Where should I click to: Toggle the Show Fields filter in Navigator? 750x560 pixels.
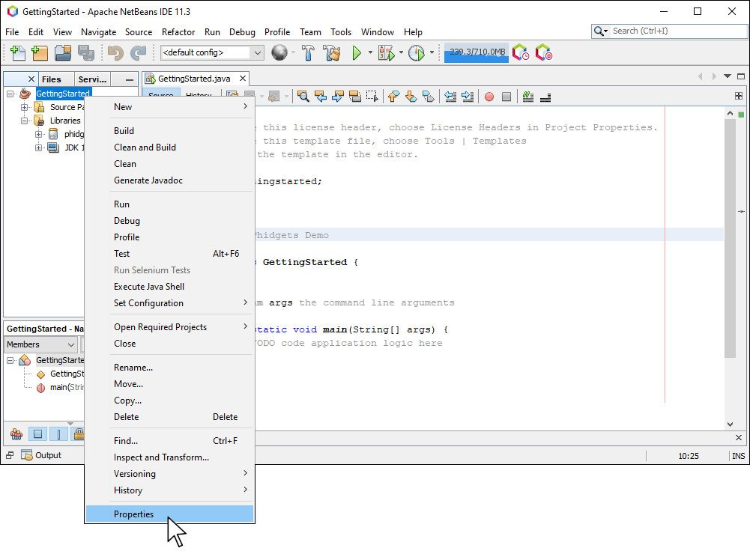[x=38, y=434]
